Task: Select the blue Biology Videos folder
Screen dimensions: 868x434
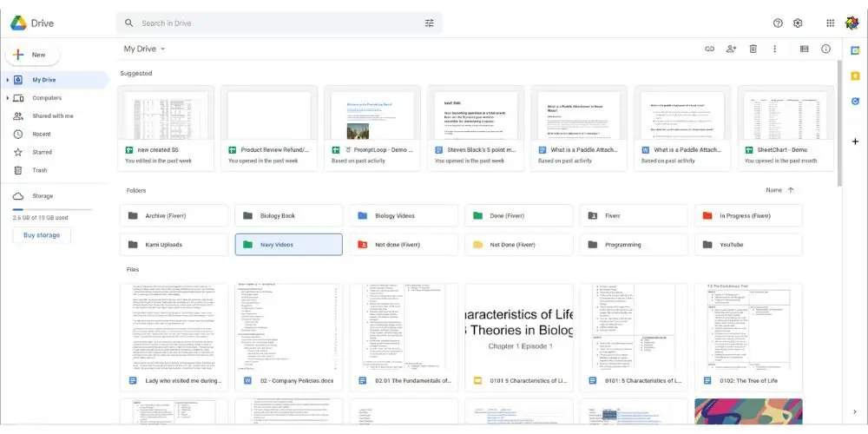Action: (404, 216)
